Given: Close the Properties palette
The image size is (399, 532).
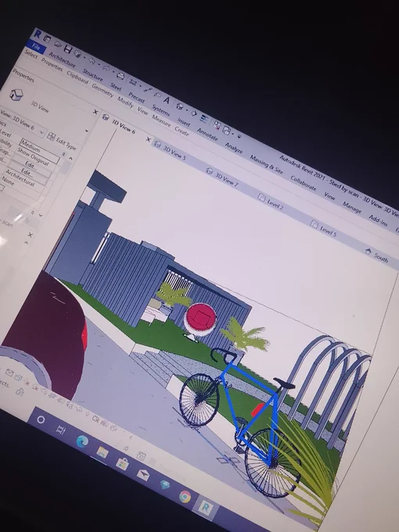Looking at the screenshot, I should (x=95, y=112).
